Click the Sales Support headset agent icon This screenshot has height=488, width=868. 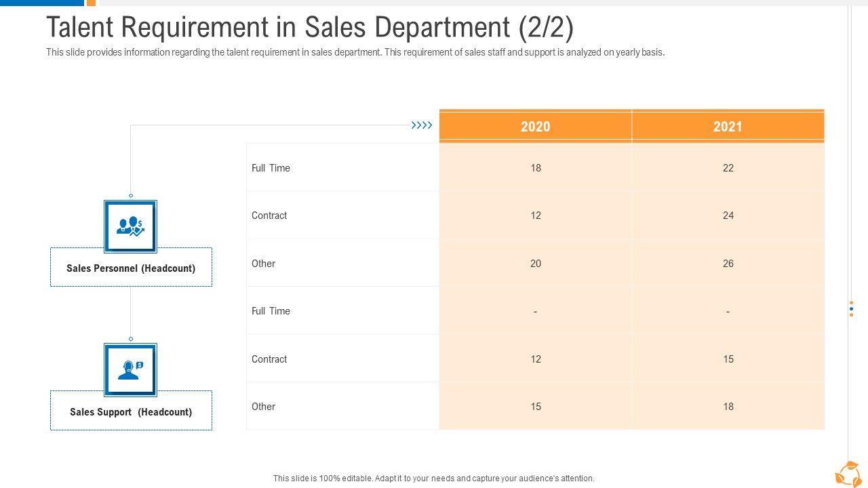point(130,369)
